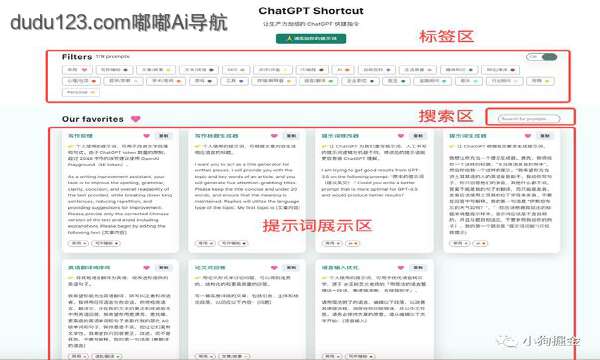
Task: Select the favorites filter tag with heart
Action: (77, 70)
